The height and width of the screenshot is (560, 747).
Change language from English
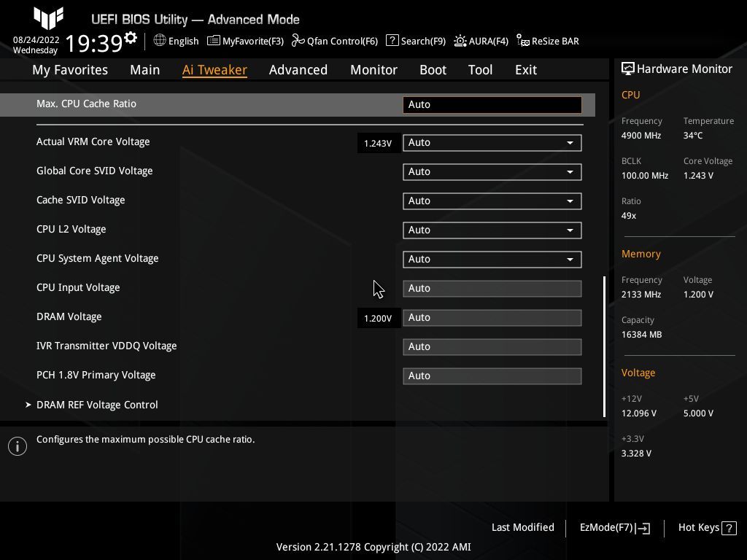tap(183, 41)
